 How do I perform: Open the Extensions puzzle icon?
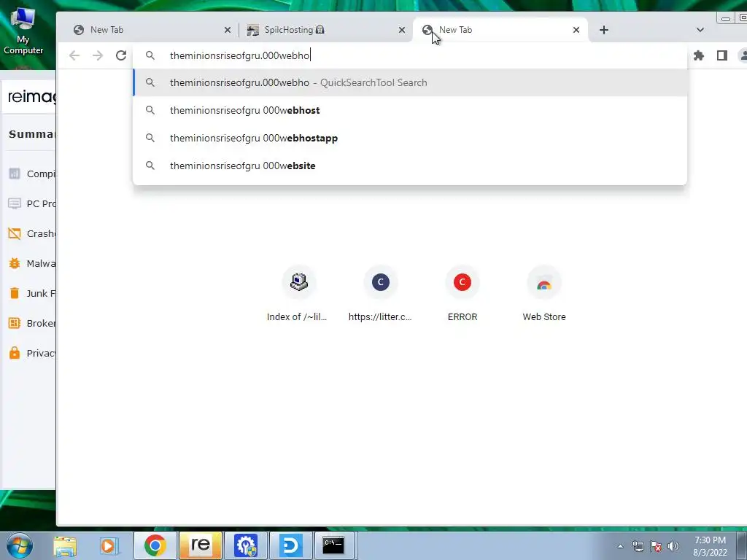pos(698,55)
